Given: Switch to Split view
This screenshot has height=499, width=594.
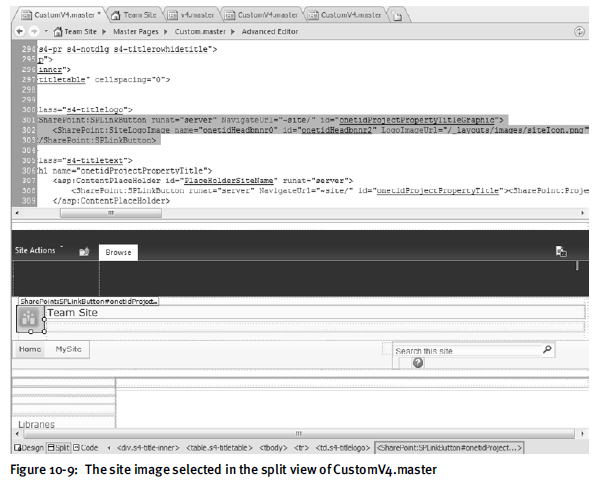Looking at the screenshot, I should click(59, 448).
